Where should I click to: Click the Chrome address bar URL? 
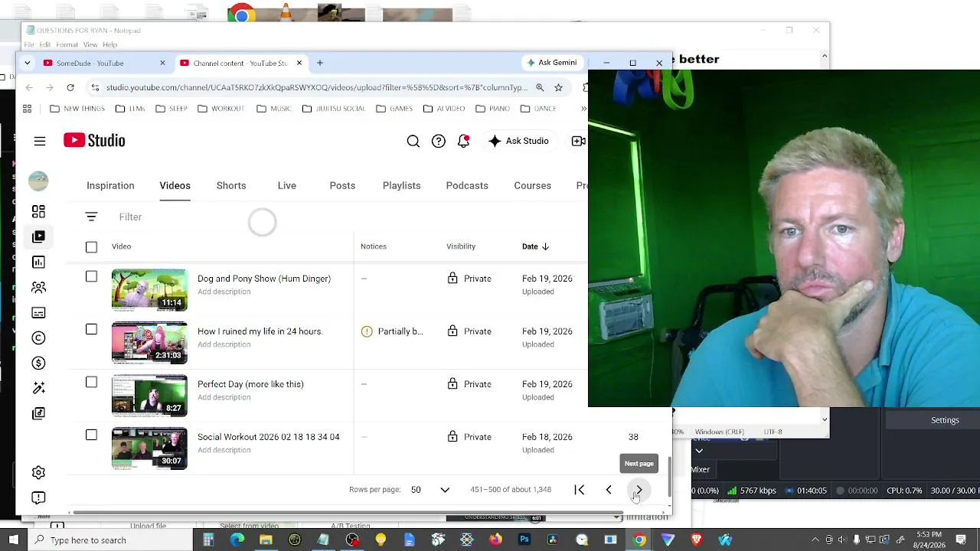316,87
